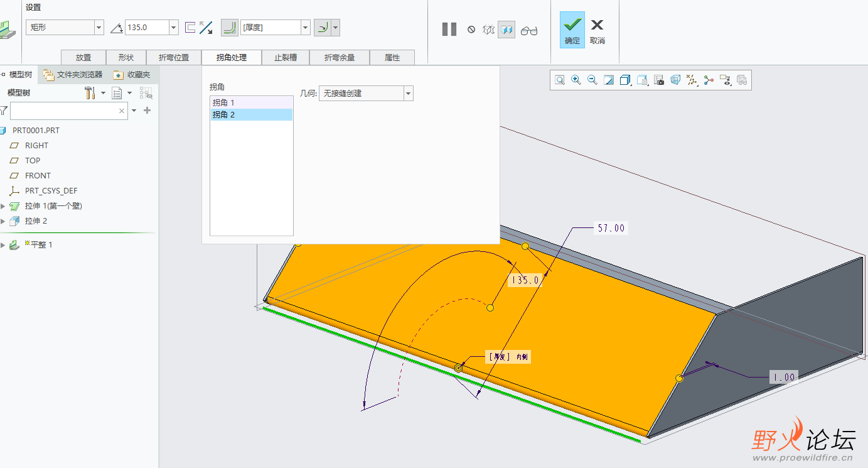Select the attached preview mode icon
This screenshot has width=868, height=468.
(x=506, y=29)
